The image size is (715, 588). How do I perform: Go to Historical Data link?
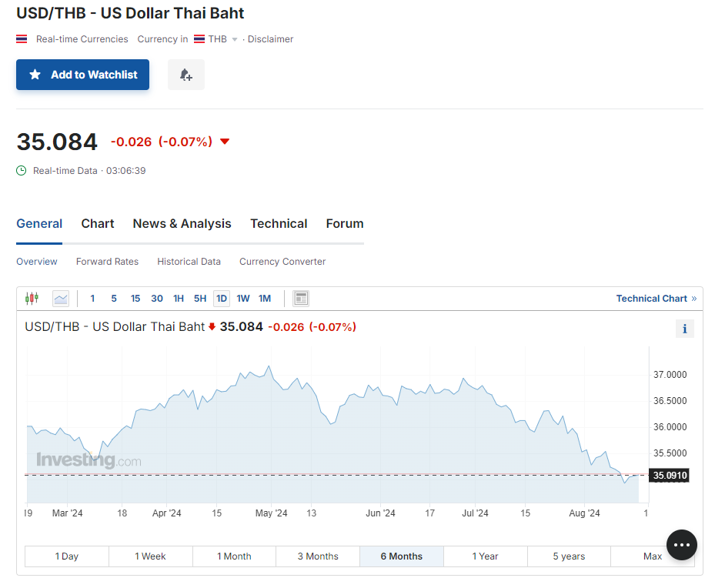coord(189,262)
